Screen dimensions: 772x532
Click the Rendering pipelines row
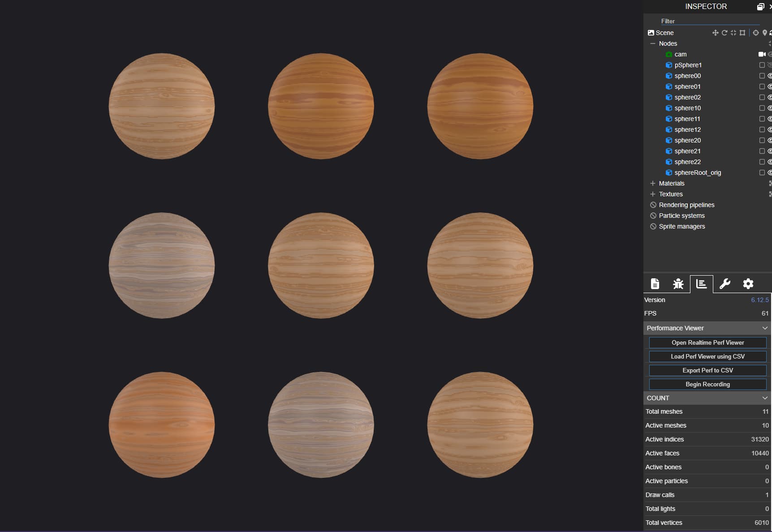707,205
